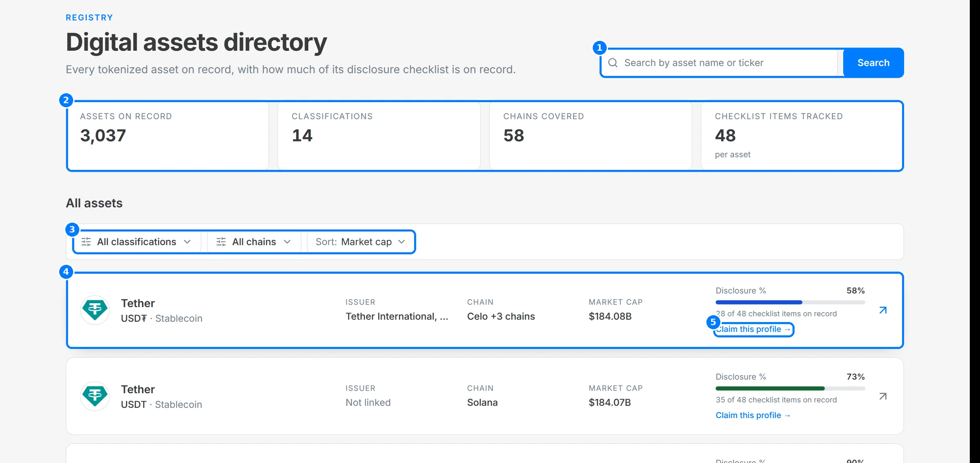Screen dimensions: 980x463
Task: Click the 'USDT · Stablecoin' ticker text
Action: pos(161,405)
